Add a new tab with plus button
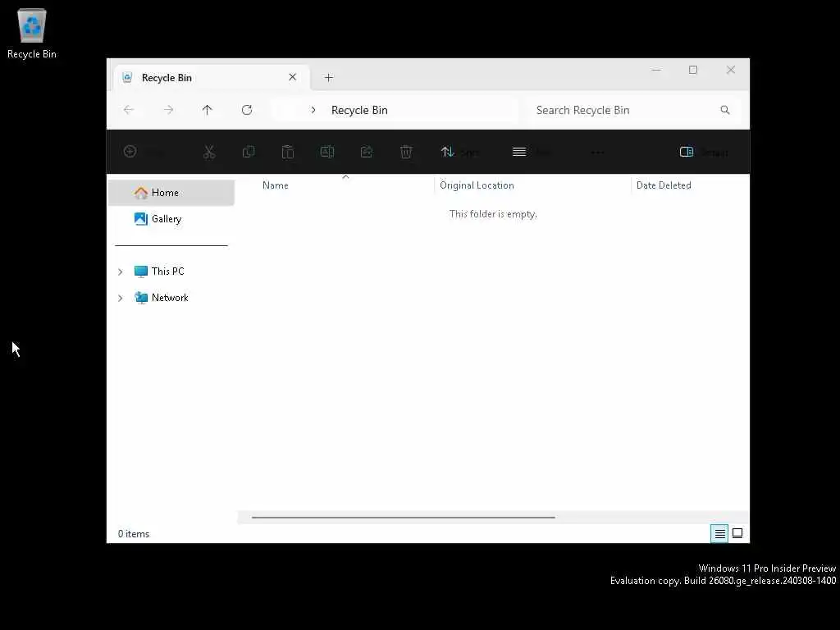This screenshot has width=840, height=630. [x=329, y=78]
